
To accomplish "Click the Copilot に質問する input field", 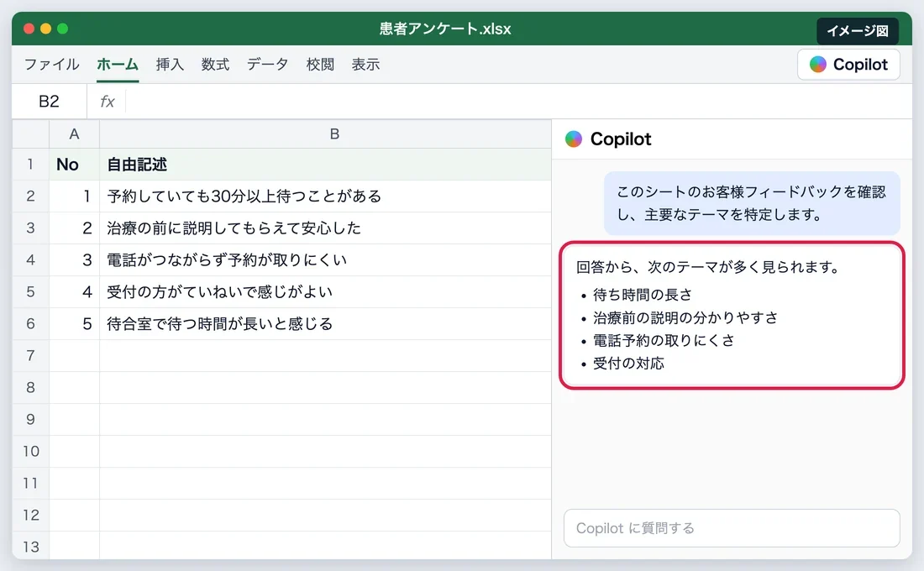I will 732,528.
